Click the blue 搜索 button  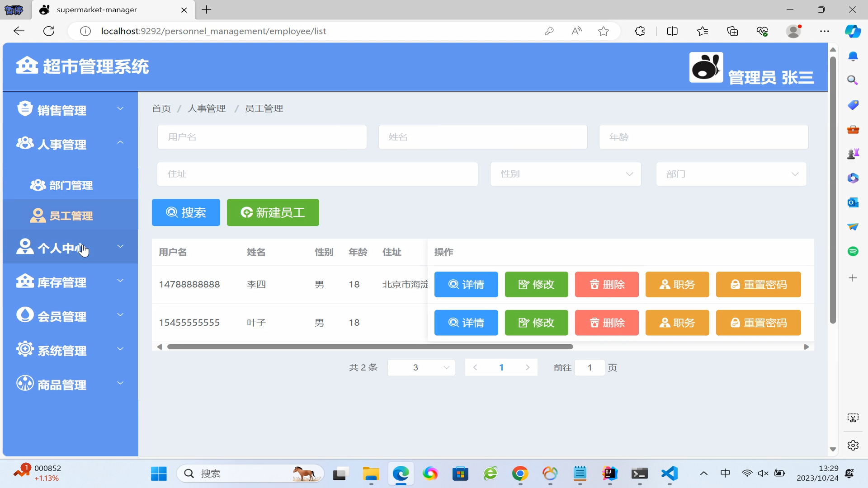point(186,212)
